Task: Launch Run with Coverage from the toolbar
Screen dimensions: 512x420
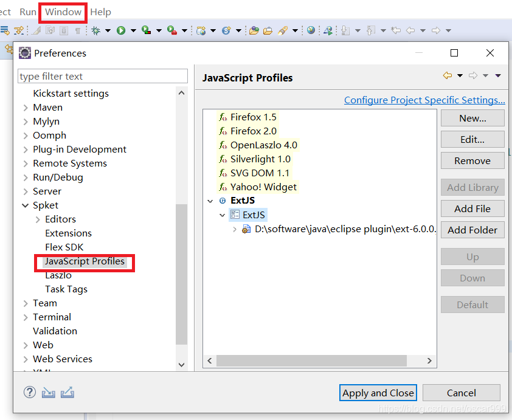Action: 147,30
